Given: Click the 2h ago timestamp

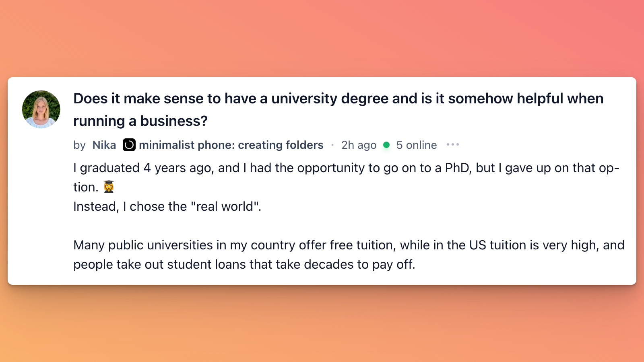Looking at the screenshot, I should [x=359, y=145].
